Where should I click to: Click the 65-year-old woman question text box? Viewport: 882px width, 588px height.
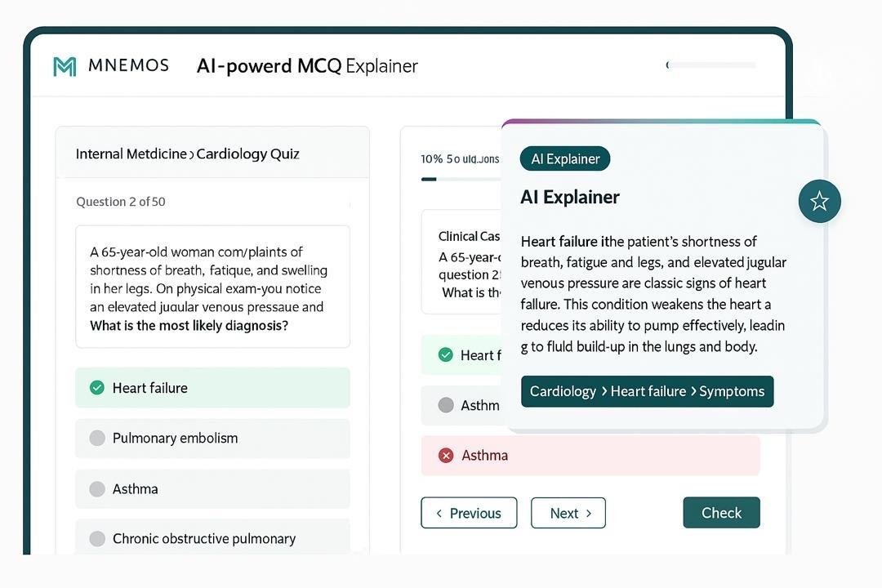212,287
